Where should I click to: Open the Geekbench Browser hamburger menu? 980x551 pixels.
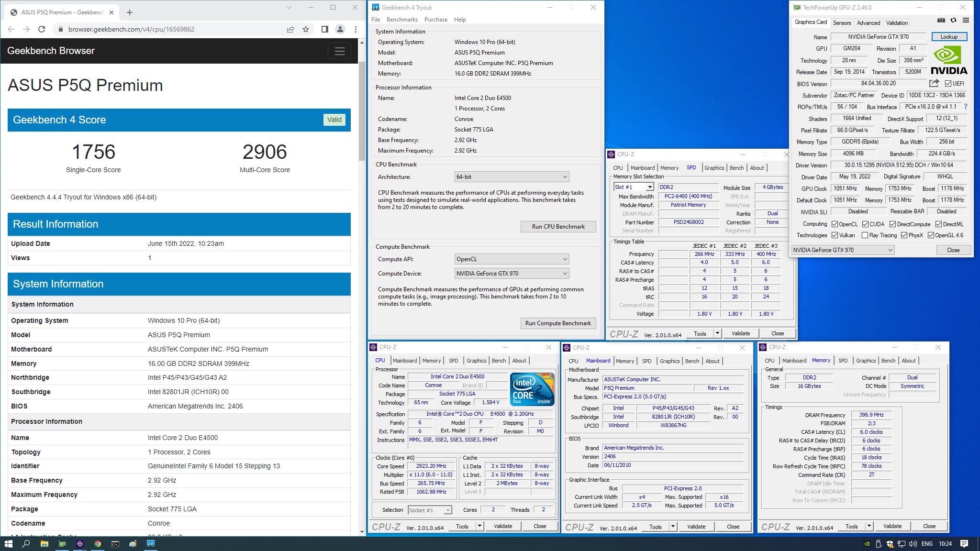(339, 51)
